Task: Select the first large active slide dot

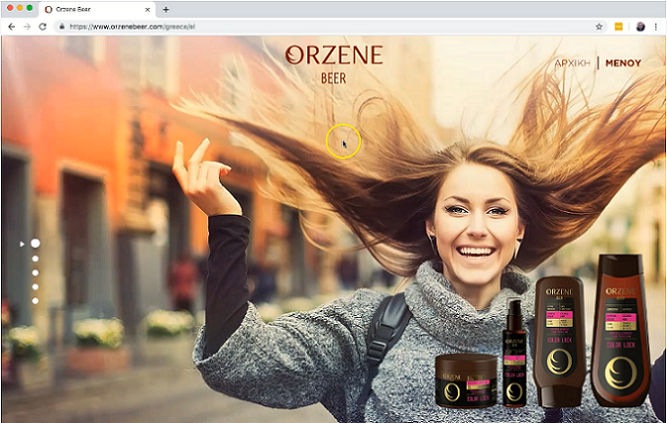Action: 35,243
